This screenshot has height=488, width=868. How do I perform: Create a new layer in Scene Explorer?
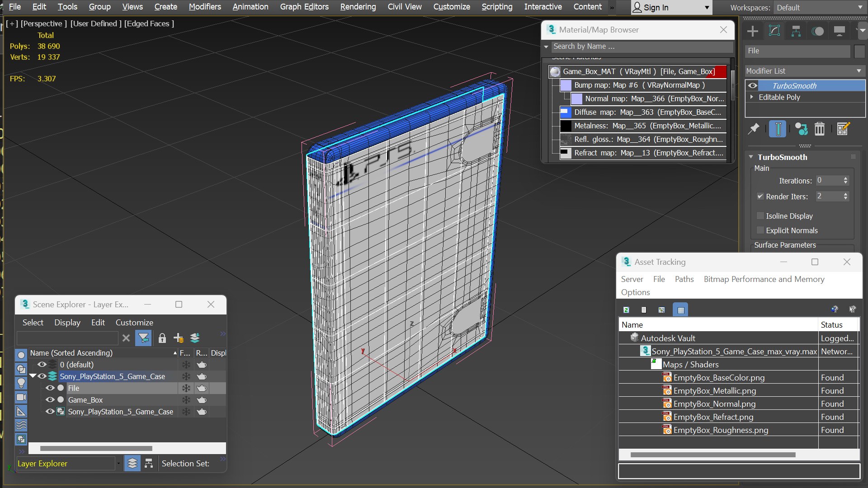point(179,338)
